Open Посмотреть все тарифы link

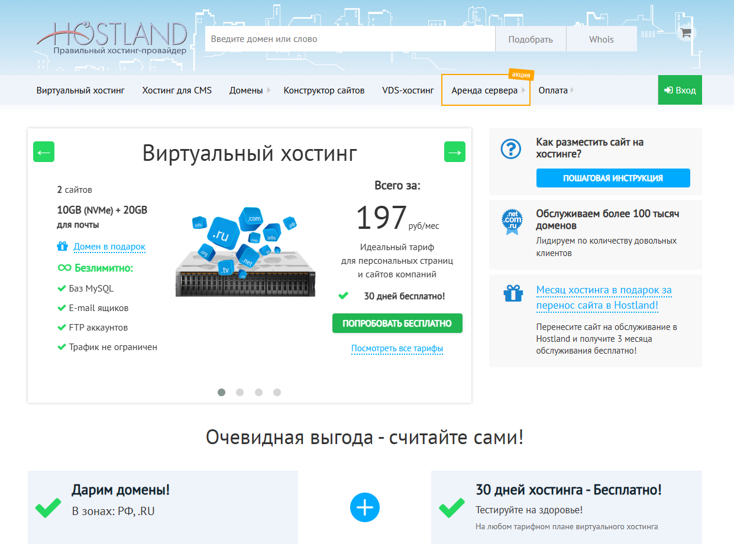(397, 349)
